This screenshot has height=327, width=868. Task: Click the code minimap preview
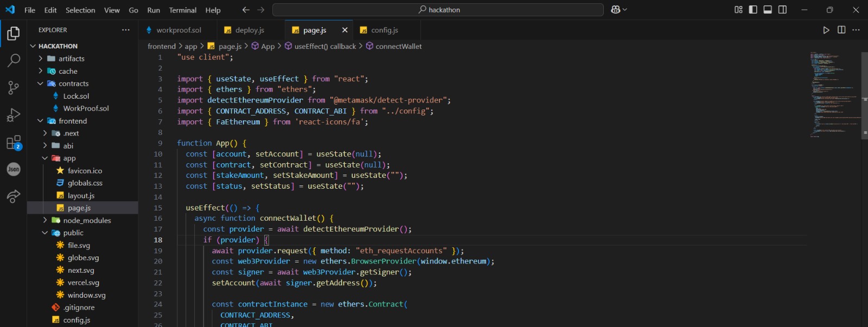point(835,95)
